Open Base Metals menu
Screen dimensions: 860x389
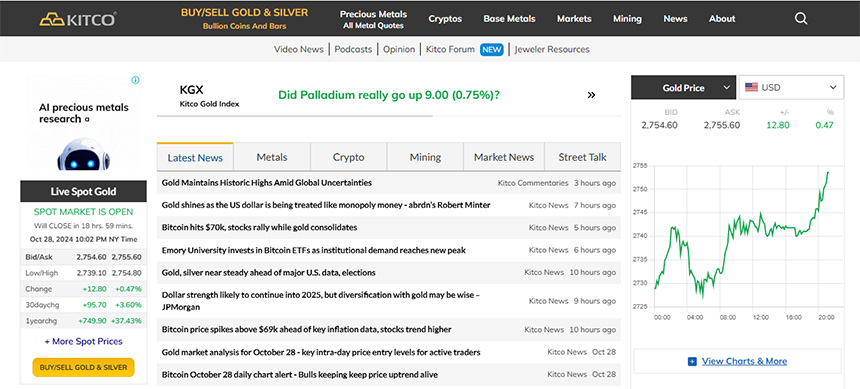point(510,19)
